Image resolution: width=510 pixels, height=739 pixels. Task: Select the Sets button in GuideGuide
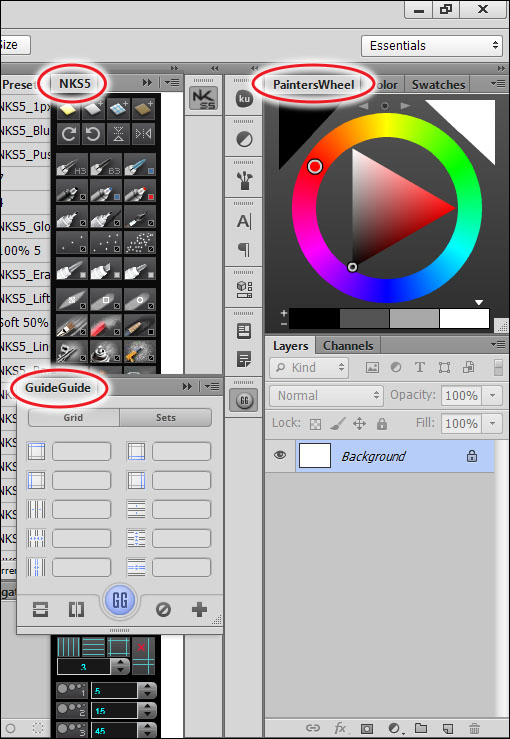pyautogui.click(x=165, y=418)
